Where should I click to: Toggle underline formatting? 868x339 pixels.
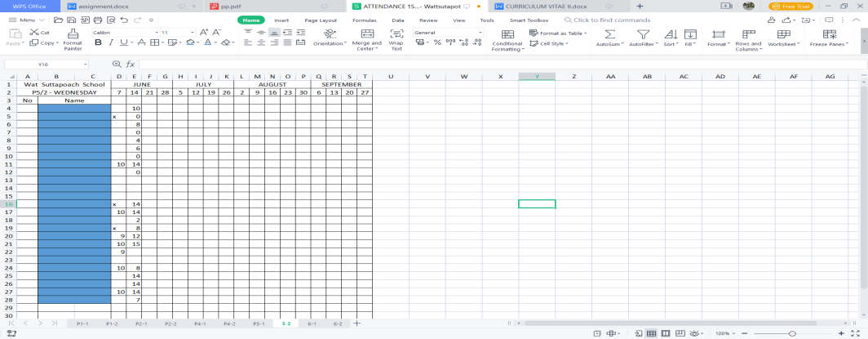pos(123,42)
